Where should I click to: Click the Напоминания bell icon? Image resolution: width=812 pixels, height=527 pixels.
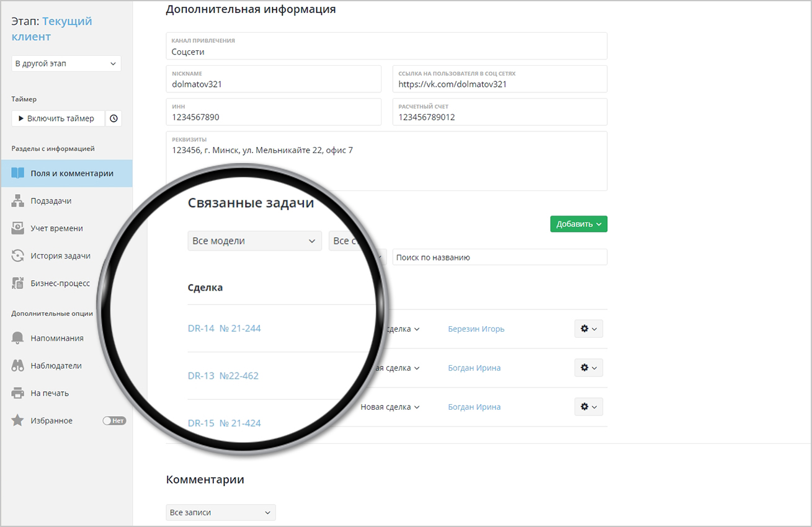(18, 338)
